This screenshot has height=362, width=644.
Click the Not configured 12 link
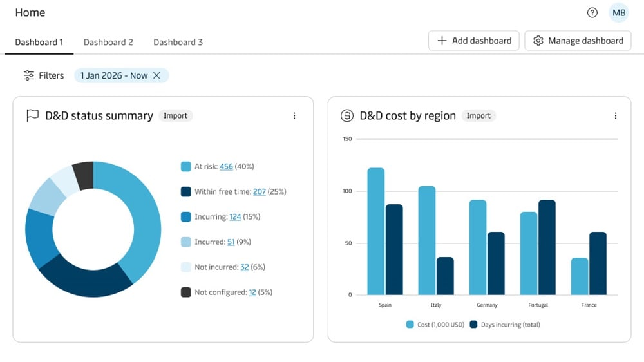[x=252, y=292]
